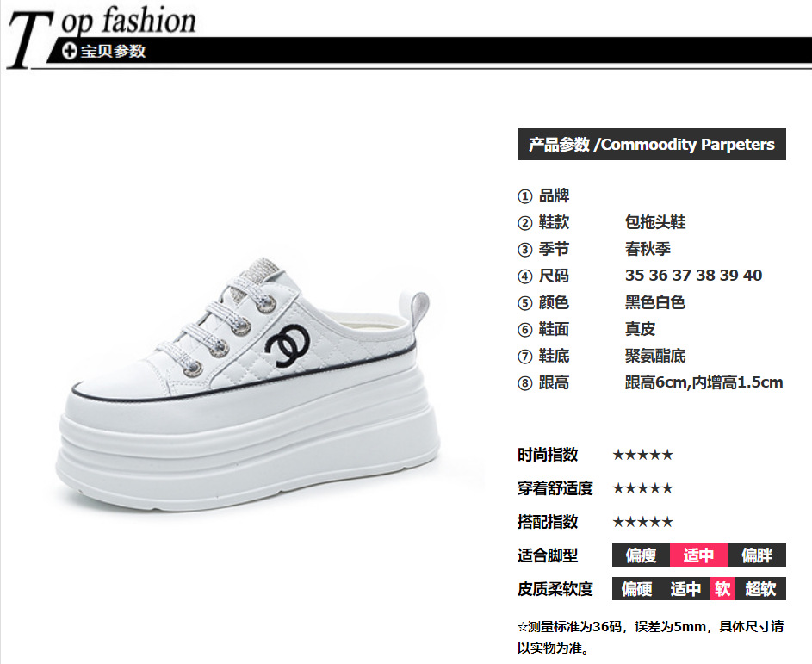Click the Top fashion logo text
Viewport: 812px width, 664px height.
coord(102,35)
